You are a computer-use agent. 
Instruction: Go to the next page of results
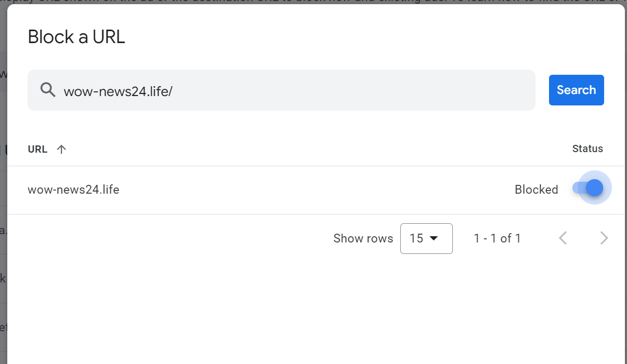604,238
